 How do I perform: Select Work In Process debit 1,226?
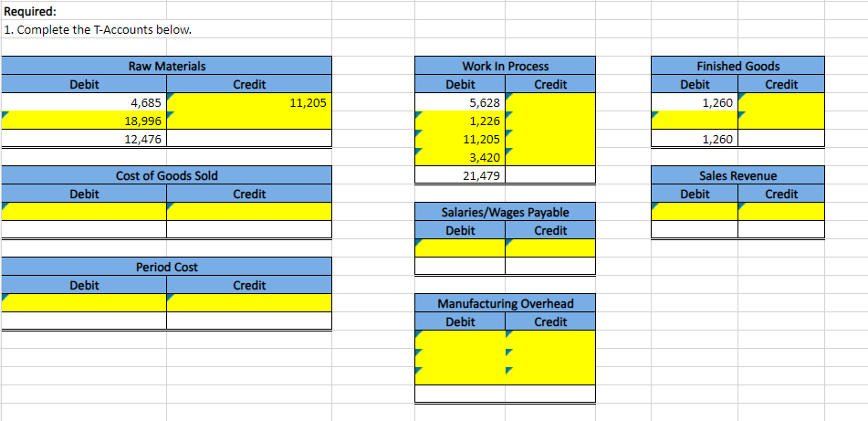[460, 121]
